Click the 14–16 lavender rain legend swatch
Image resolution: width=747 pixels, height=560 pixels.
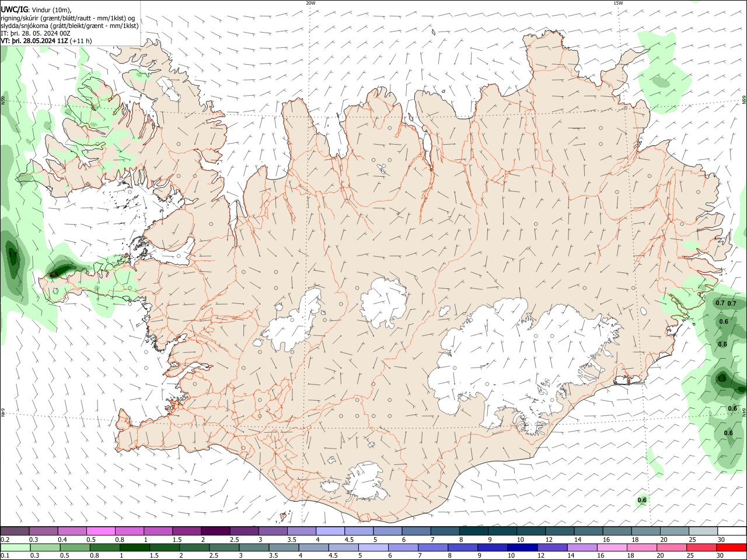[x=581, y=547]
